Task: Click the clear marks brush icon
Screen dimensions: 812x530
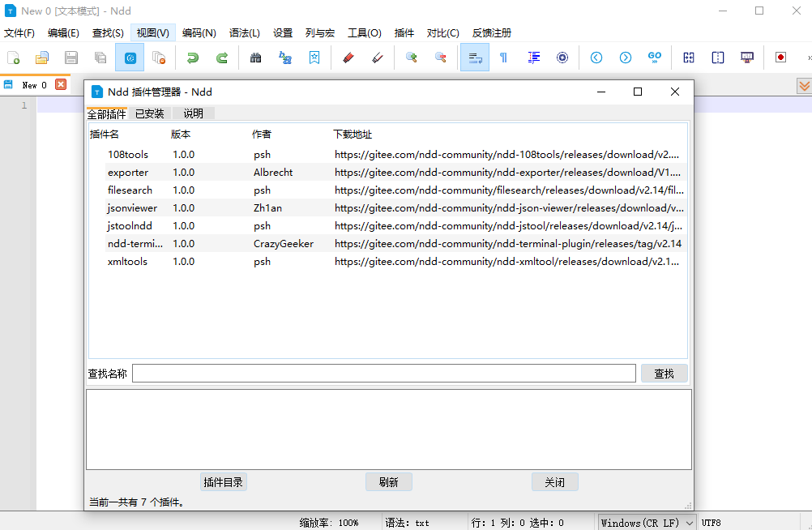Action: 378,58
